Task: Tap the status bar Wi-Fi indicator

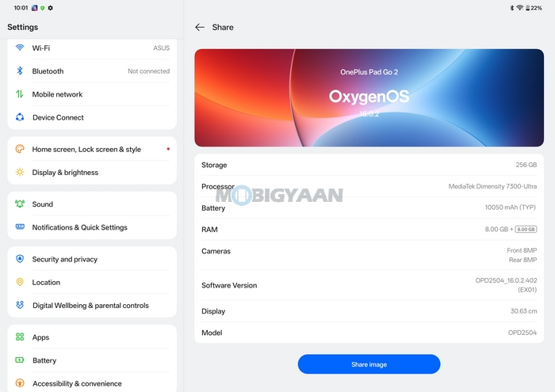Action: coord(519,8)
